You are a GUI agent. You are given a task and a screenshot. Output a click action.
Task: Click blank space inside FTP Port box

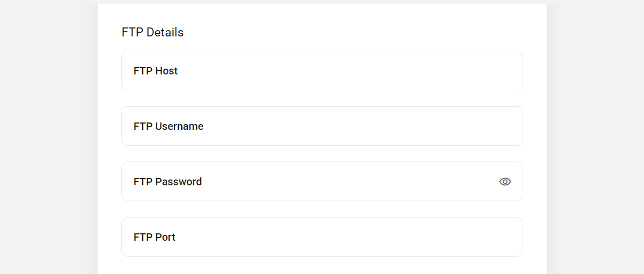point(348,237)
